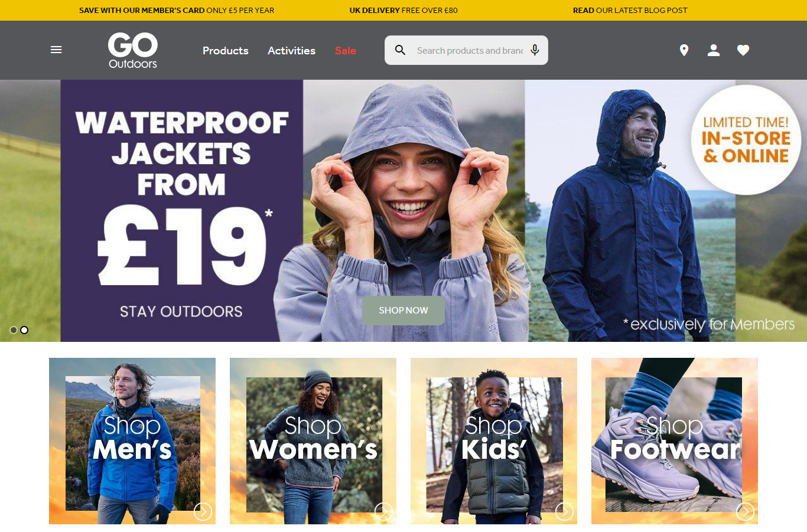Open the wishlist heart icon
Screen dimensions: 807x532
tap(743, 50)
